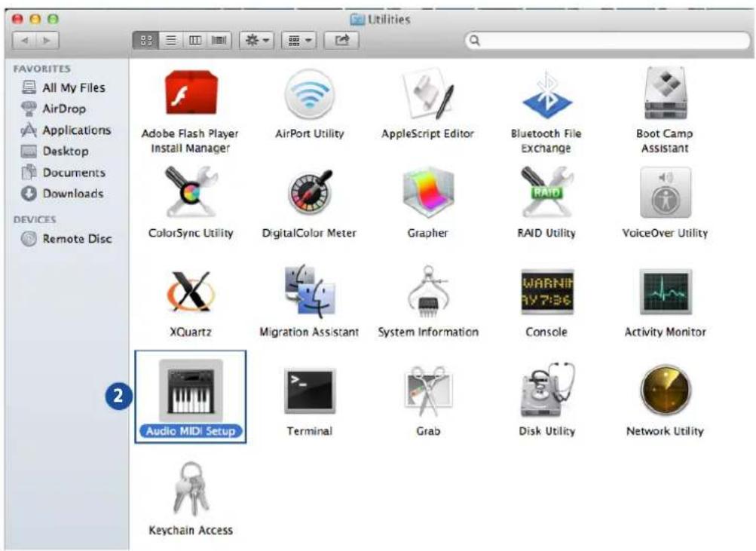Select the VoiceOver Utility icon
Image resolution: width=756 pixels, height=551 pixels.
pyautogui.click(x=666, y=192)
